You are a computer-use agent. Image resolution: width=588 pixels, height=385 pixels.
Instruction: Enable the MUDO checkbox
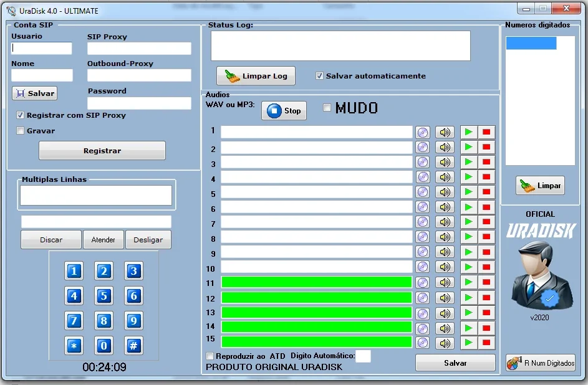[x=327, y=108]
